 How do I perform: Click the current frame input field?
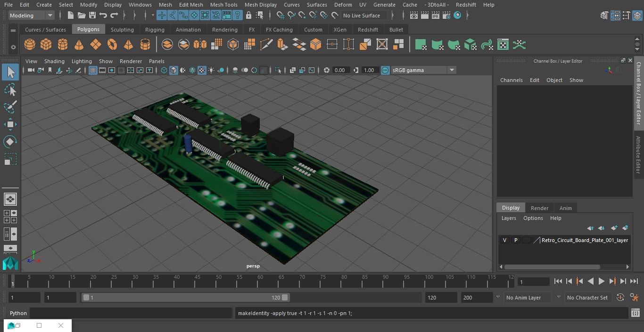point(534,282)
